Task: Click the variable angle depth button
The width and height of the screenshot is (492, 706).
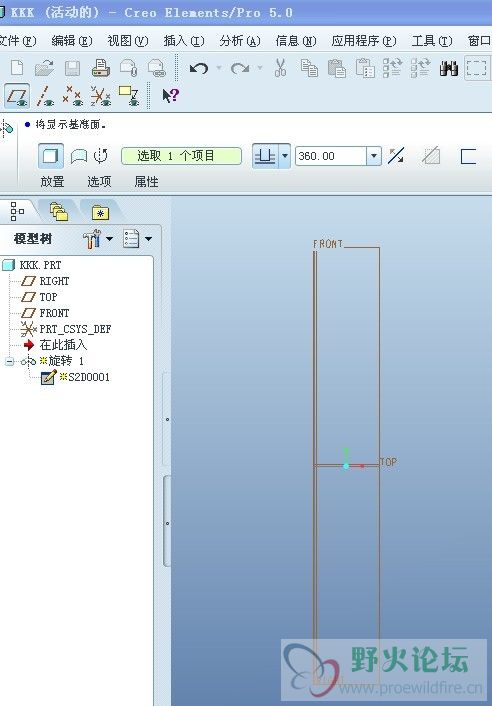Action: (266, 156)
